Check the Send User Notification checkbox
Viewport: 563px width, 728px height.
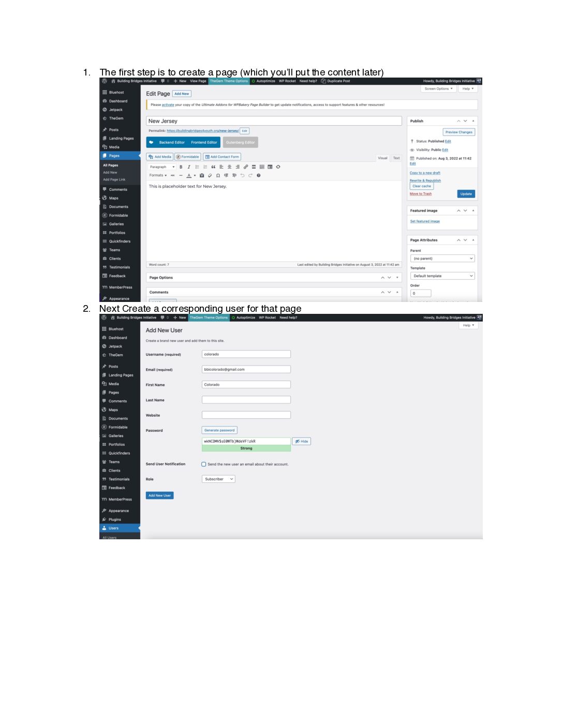tap(204, 464)
